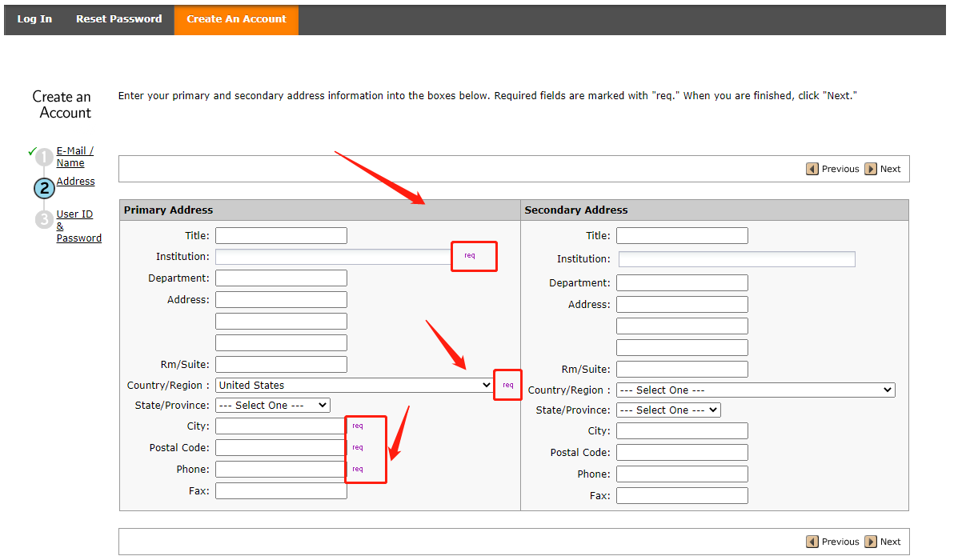
Task: Click the first Secondary Address line field
Action: pyautogui.click(x=682, y=305)
